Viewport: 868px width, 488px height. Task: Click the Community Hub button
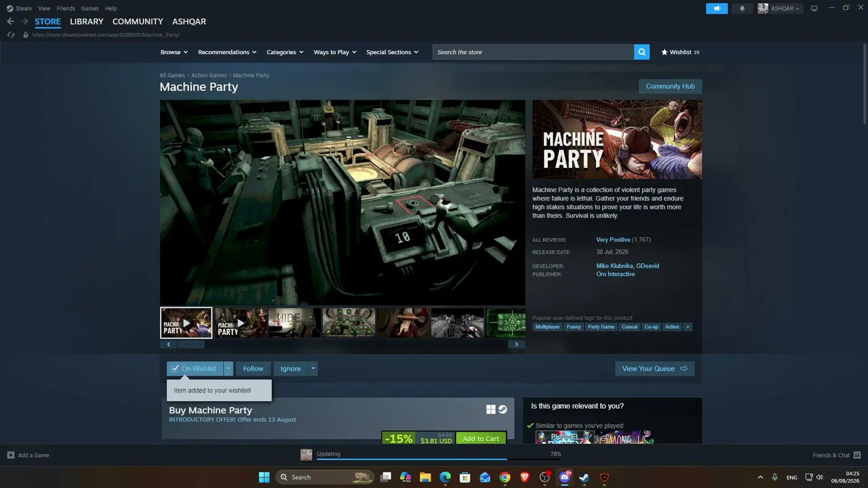(670, 86)
